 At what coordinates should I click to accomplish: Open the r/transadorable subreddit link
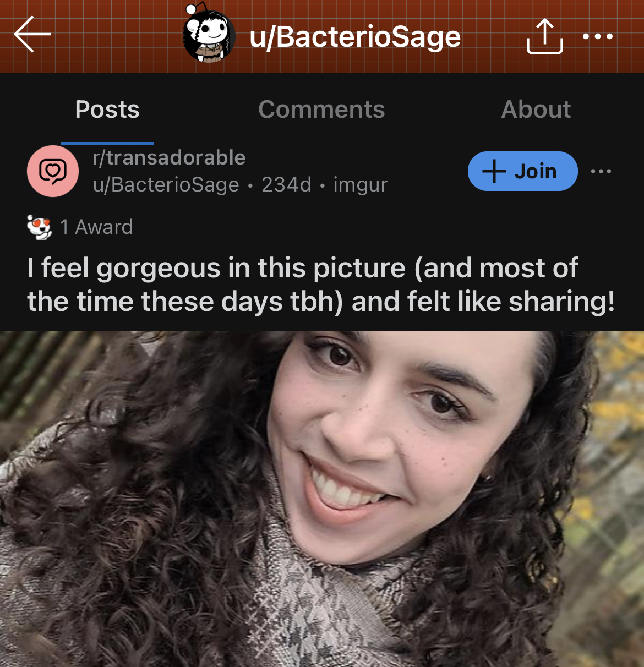click(x=170, y=157)
